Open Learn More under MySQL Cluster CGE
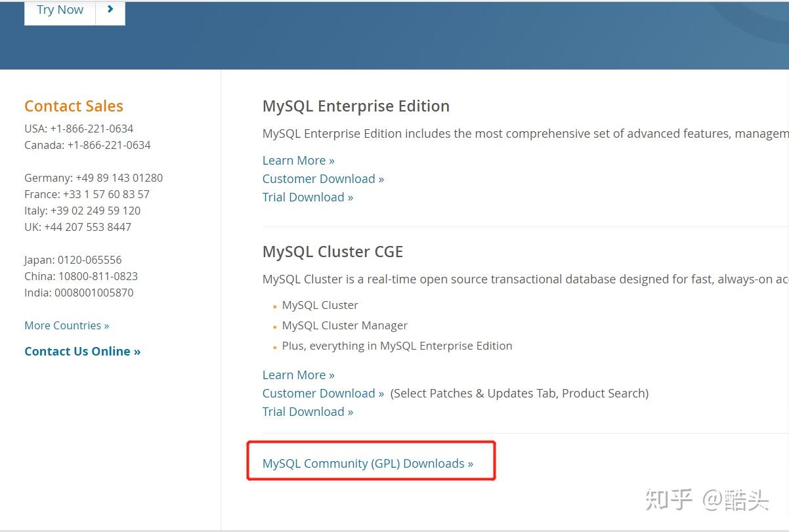Image resolution: width=789 pixels, height=532 pixels. [298, 375]
